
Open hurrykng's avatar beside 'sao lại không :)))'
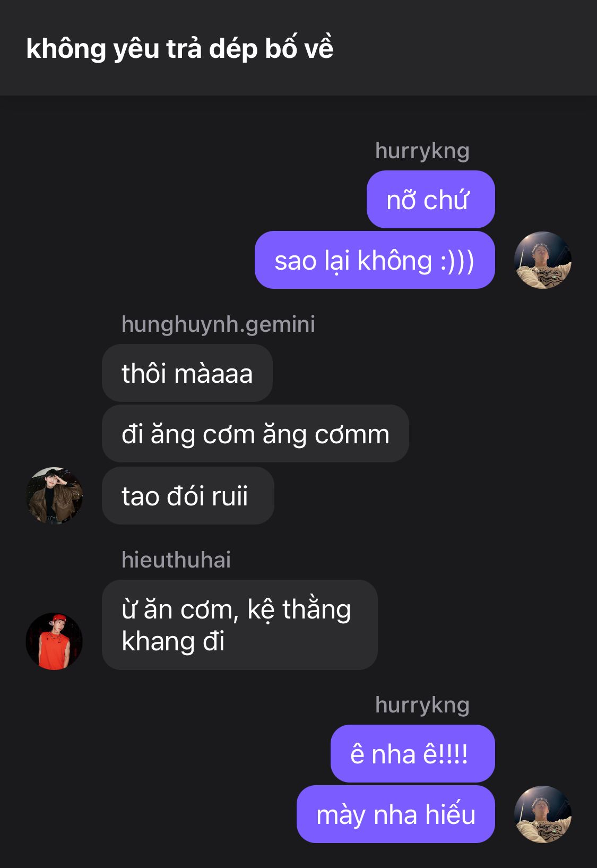[542, 260]
